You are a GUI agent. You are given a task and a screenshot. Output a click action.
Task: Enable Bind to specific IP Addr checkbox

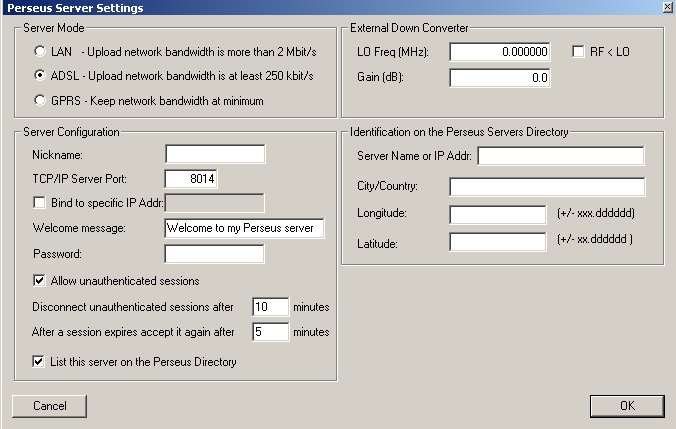coord(39,203)
